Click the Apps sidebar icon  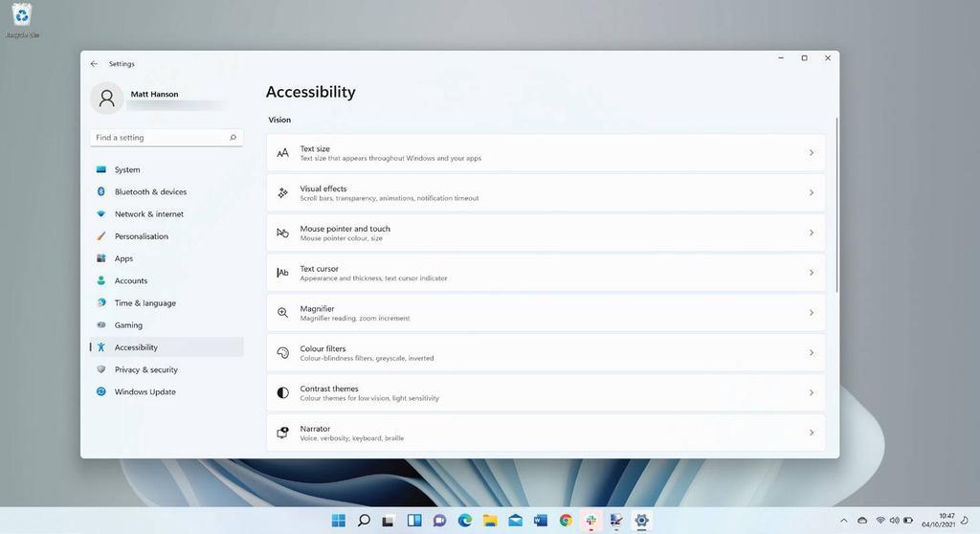(x=101, y=258)
